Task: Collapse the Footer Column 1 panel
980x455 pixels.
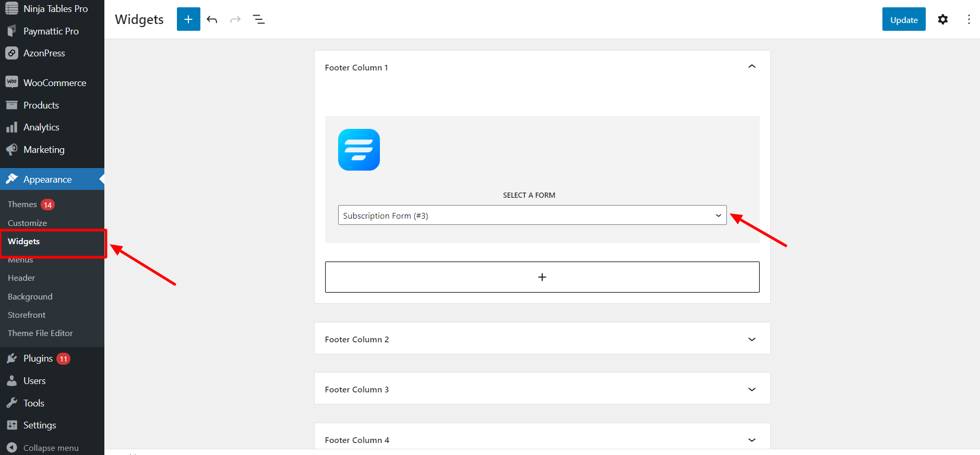Action: tap(751, 67)
